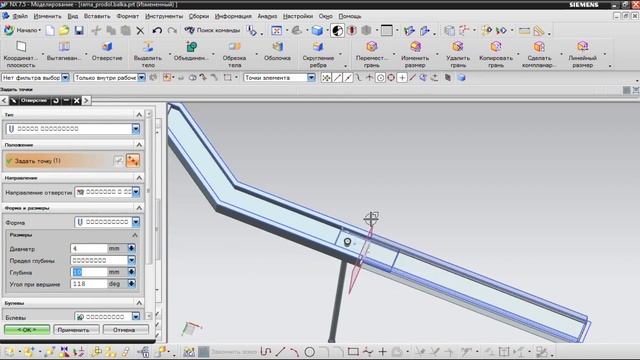
Task: Open the Булевы (Boolean) operation dropdown
Action: (x=107, y=316)
